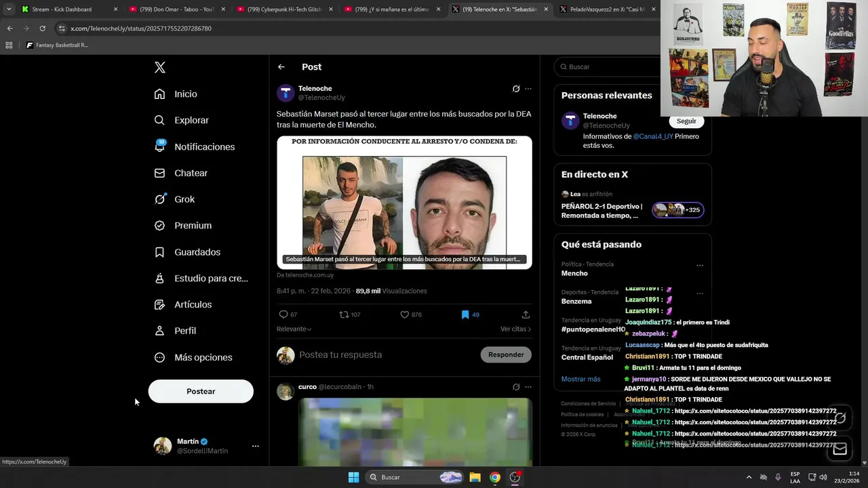Open Explorar search page
Image resolution: width=868 pixels, height=488 pixels.
[x=181, y=120]
